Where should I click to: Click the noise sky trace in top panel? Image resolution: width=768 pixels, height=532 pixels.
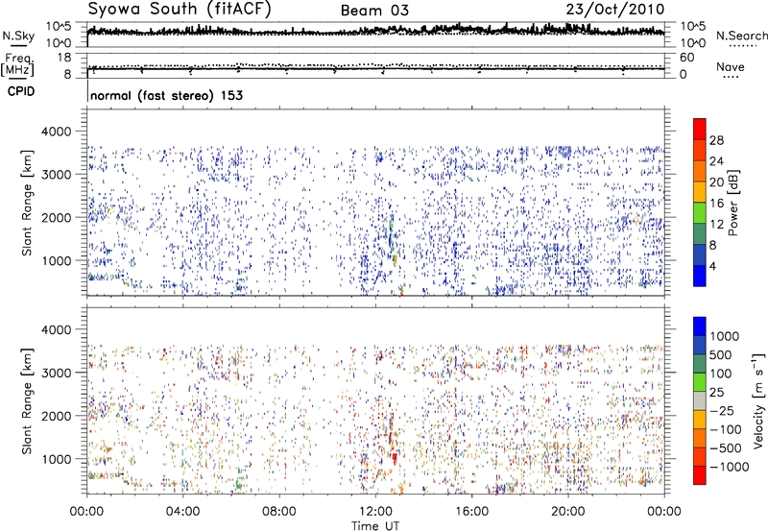point(375,32)
